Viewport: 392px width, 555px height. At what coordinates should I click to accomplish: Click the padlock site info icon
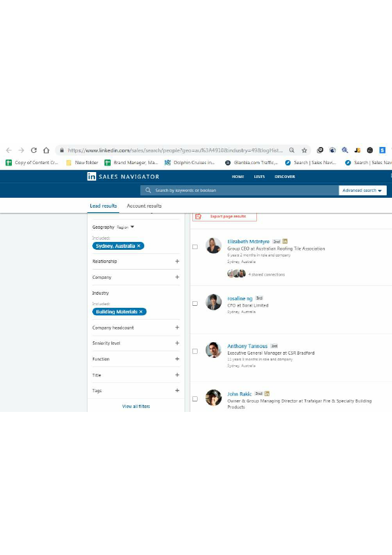62,150
